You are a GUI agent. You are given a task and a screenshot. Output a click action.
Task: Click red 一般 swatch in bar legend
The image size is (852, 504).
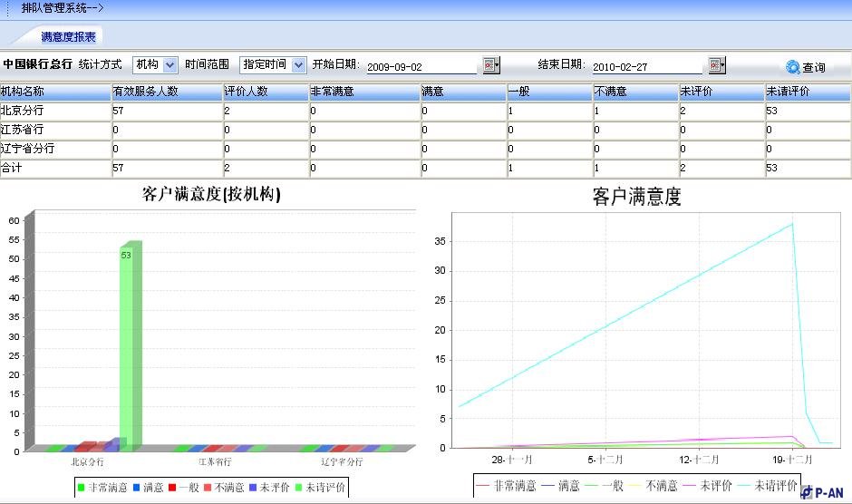click(x=172, y=487)
